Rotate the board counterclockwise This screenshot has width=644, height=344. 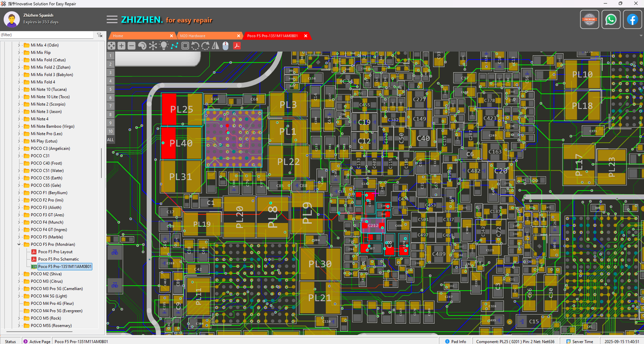(x=195, y=46)
